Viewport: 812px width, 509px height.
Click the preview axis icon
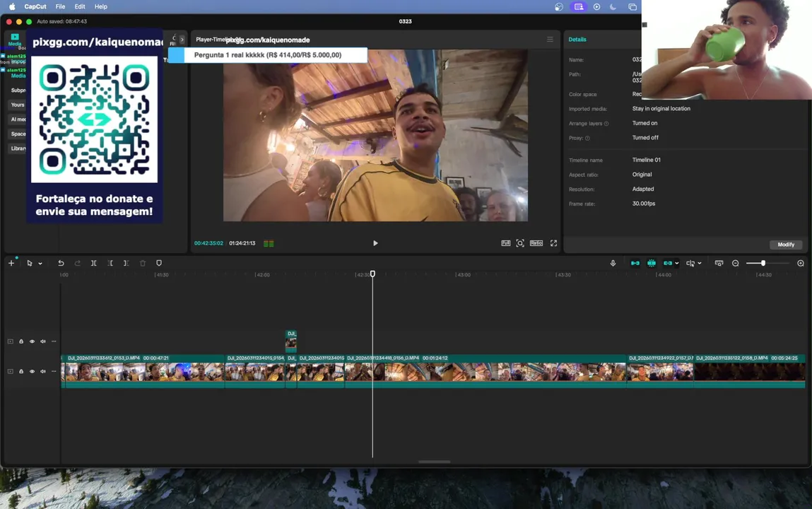point(690,263)
